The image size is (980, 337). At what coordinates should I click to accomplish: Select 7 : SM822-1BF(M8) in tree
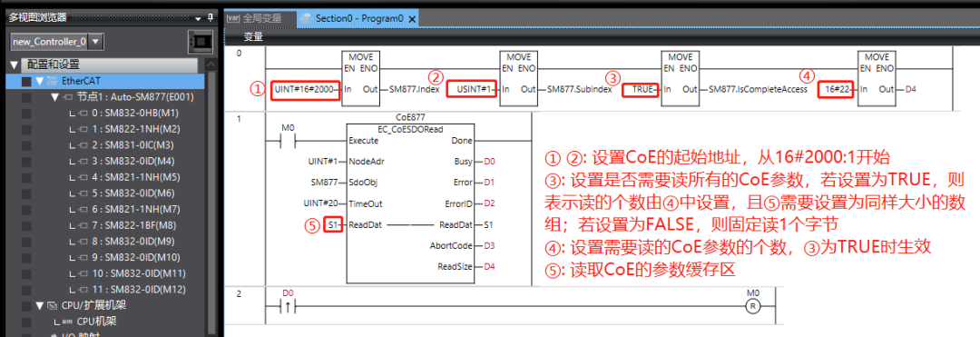pos(133,225)
